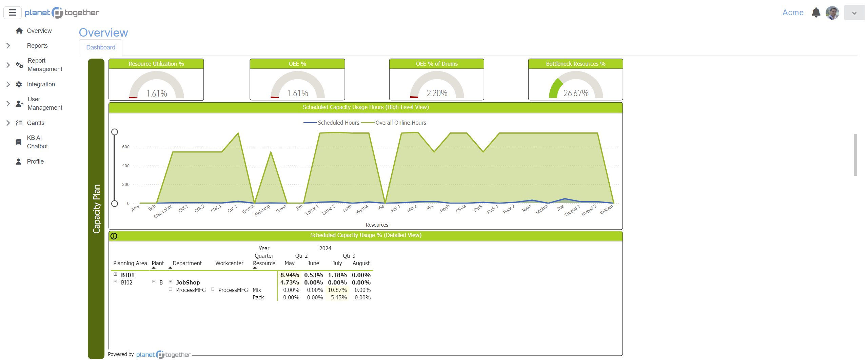Click the Integration gear icon
The image size is (868, 360).
pos(19,84)
